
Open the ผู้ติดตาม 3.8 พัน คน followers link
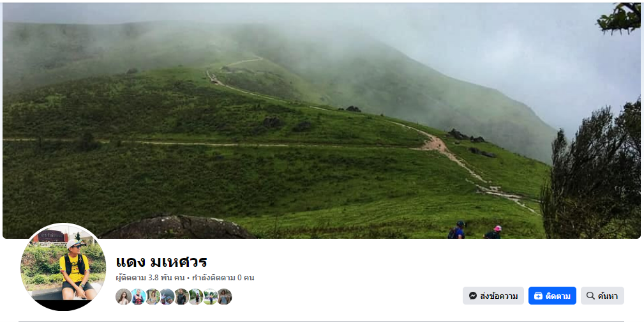click(x=151, y=278)
